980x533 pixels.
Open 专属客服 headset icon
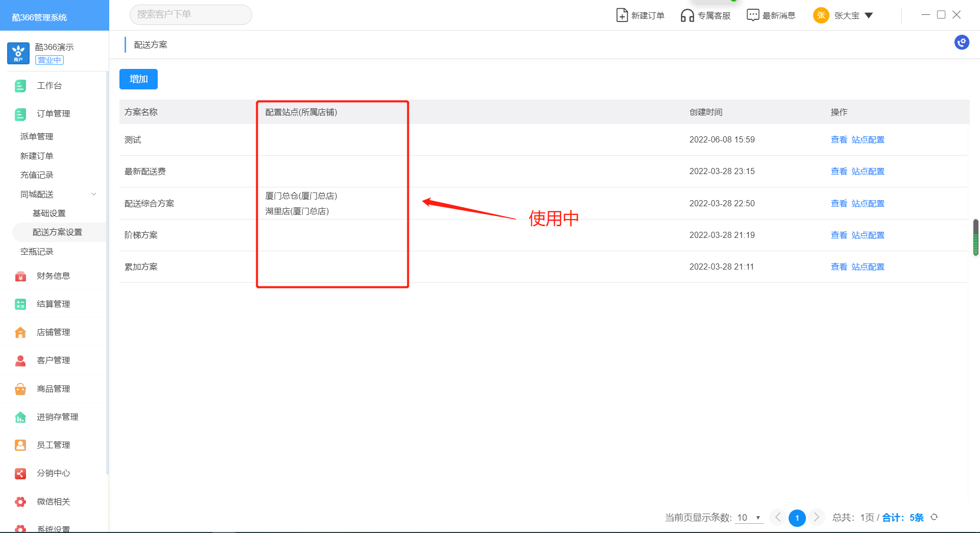click(687, 15)
